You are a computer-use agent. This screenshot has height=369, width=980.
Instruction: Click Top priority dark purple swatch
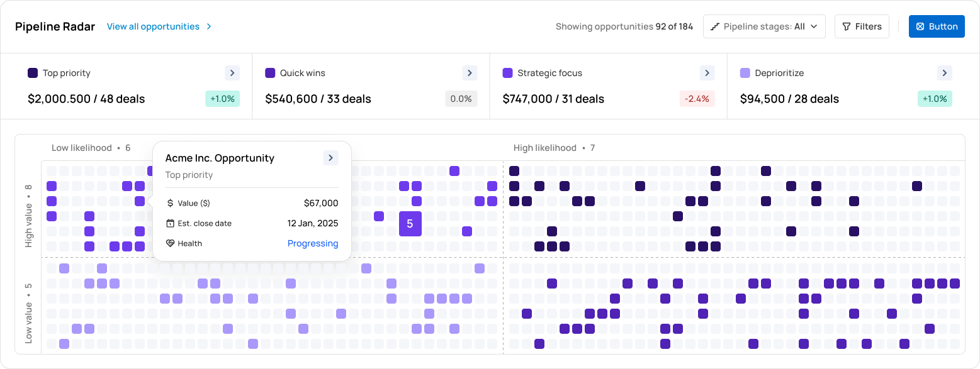33,73
